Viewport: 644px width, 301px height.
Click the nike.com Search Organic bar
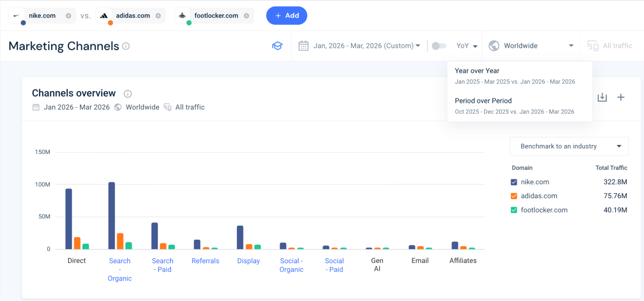click(x=112, y=216)
